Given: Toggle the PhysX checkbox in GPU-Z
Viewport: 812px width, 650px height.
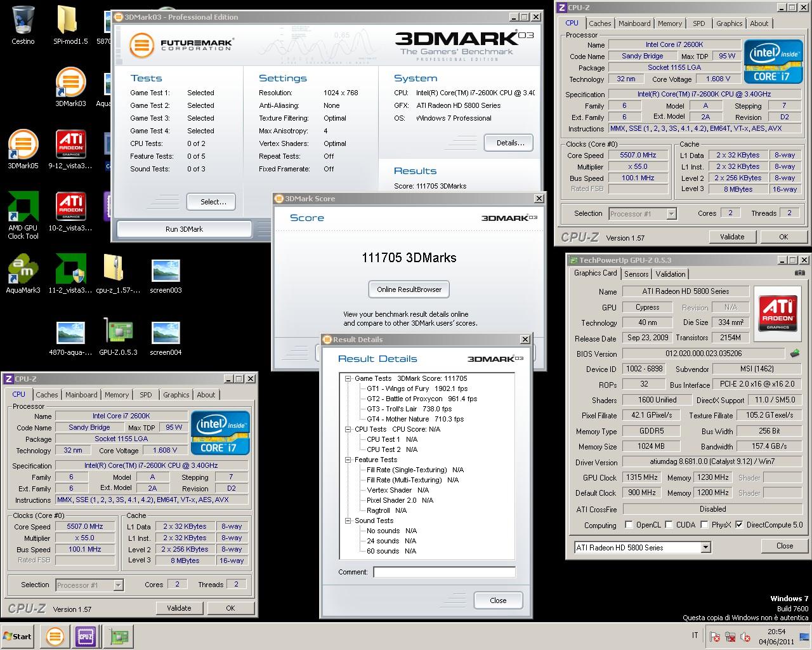Looking at the screenshot, I should point(704,525).
